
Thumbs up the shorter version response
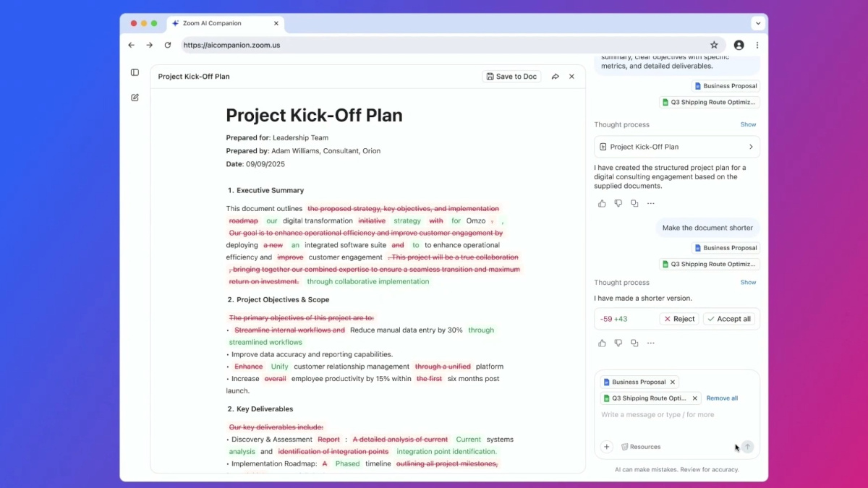(x=602, y=343)
